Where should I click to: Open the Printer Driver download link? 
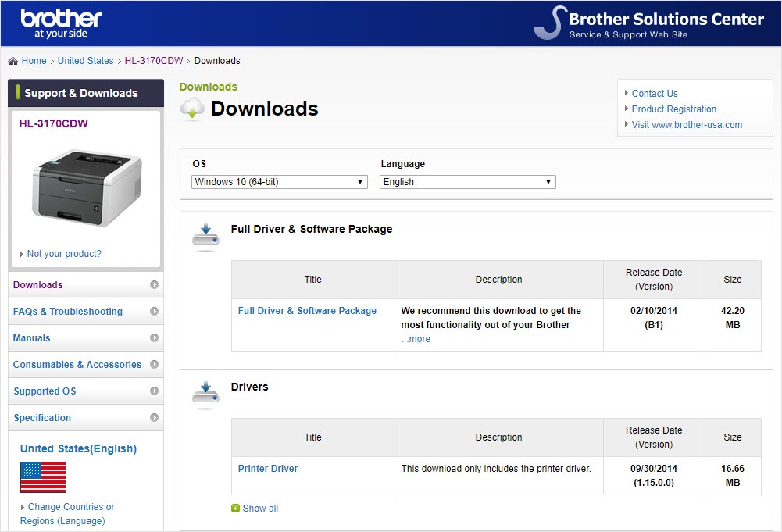(x=268, y=468)
